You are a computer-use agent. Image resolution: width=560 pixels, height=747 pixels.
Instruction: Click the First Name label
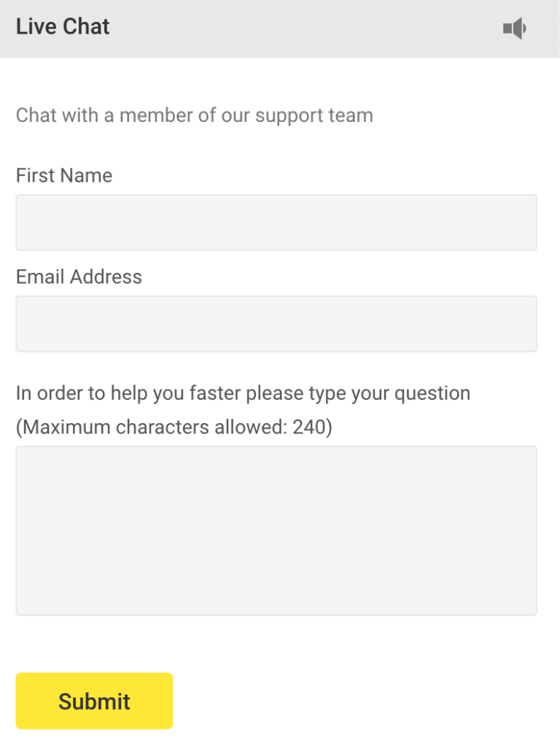(64, 176)
